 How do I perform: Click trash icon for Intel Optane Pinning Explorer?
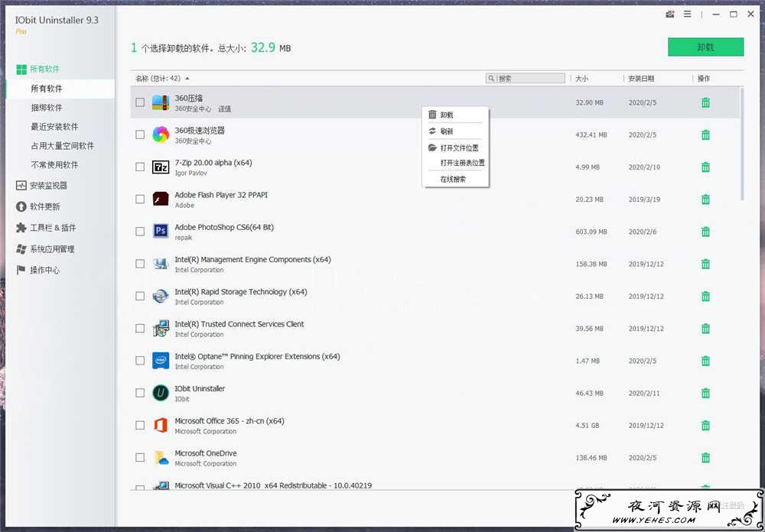coord(705,361)
